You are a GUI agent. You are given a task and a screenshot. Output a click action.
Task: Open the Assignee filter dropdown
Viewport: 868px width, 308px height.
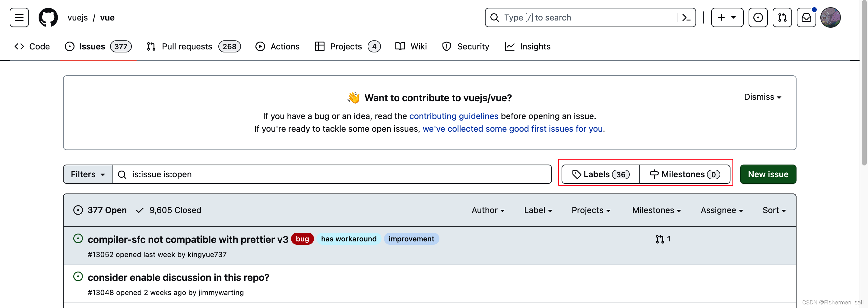tap(722, 210)
